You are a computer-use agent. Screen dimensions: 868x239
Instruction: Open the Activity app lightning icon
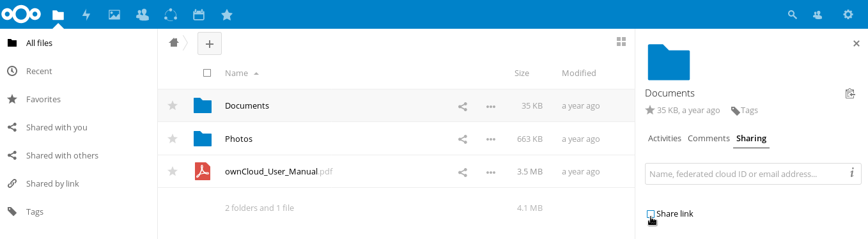click(x=86, y=15)
